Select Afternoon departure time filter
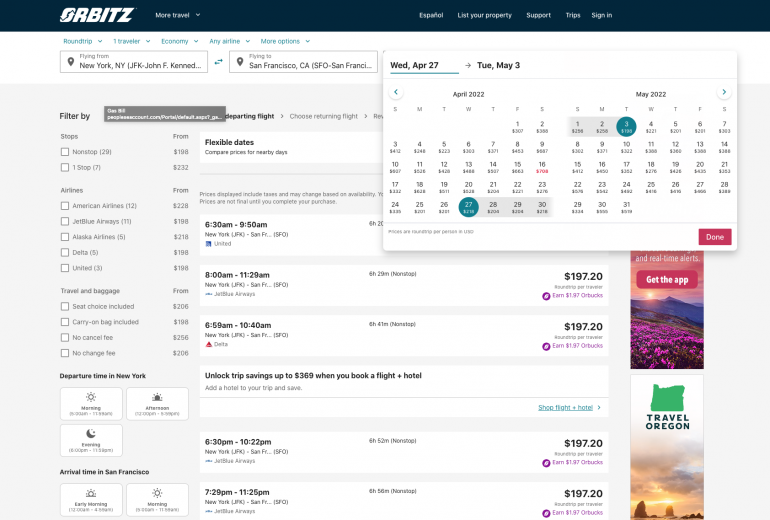770x520 pixels. (x=157, y=402)
